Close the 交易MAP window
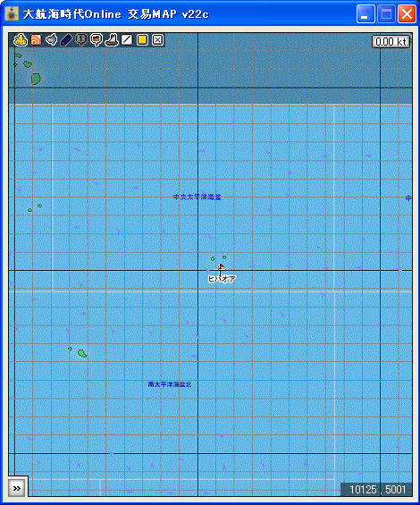 pos(407,13)
